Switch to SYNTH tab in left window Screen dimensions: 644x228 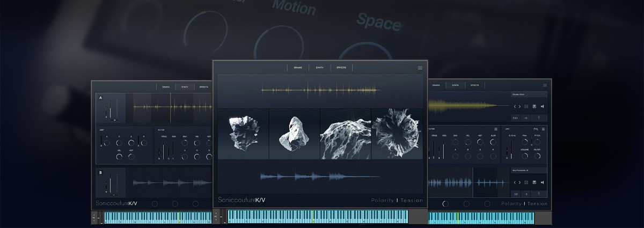tap(184, 87)
